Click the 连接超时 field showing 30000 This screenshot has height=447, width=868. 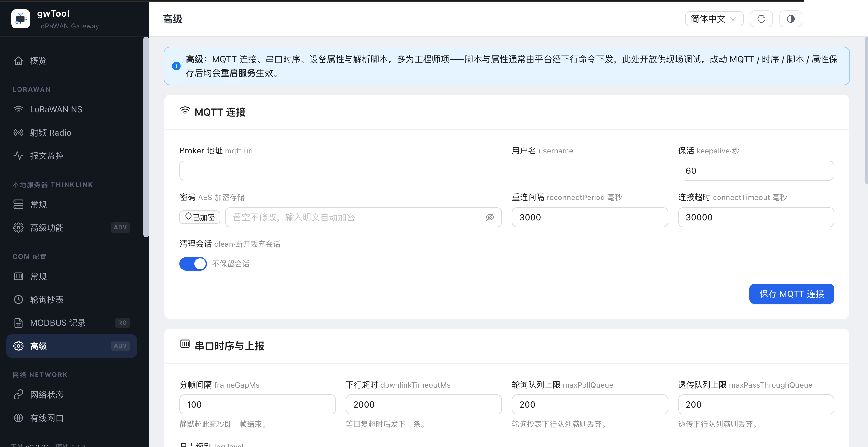point(756,217)
